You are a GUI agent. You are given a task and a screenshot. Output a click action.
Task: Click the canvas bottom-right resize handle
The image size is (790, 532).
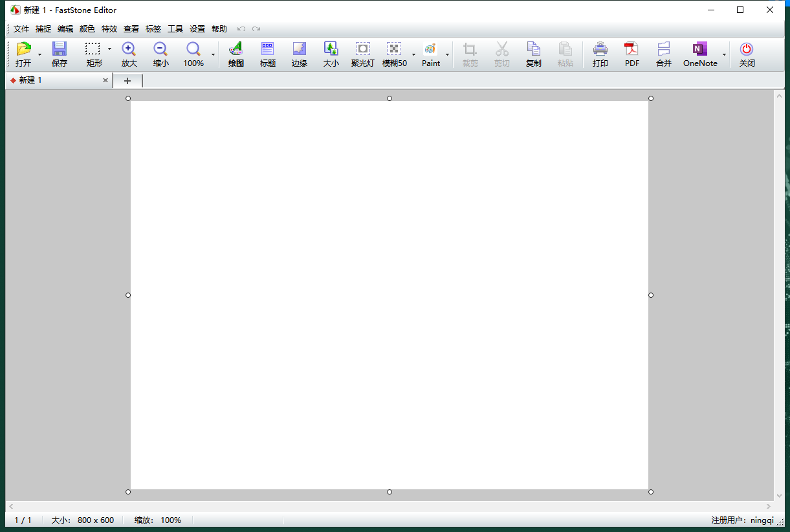(x=651, y=492)
